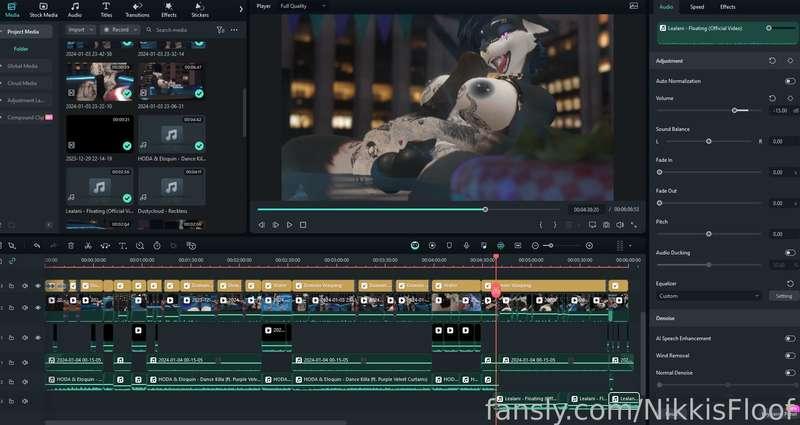Screen dimensions: 800x425
Task: Open the Equalizer Setting button
Action: point(784,296)
